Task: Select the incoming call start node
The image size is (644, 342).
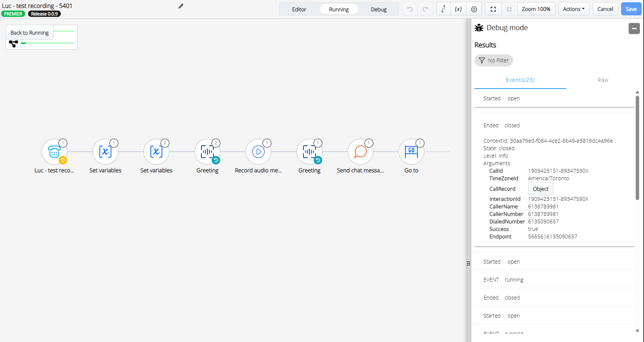Action: (54, 152)
